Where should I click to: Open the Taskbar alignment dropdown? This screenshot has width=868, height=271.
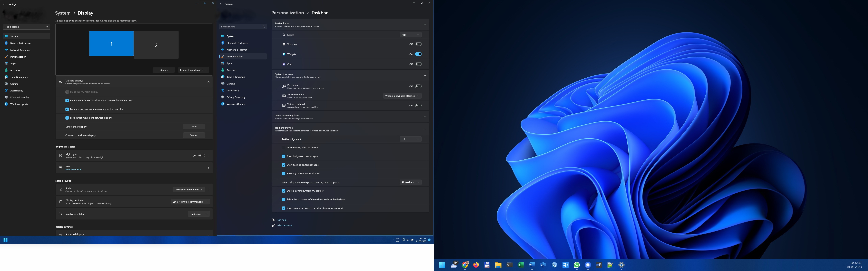[x=410, y=139]
